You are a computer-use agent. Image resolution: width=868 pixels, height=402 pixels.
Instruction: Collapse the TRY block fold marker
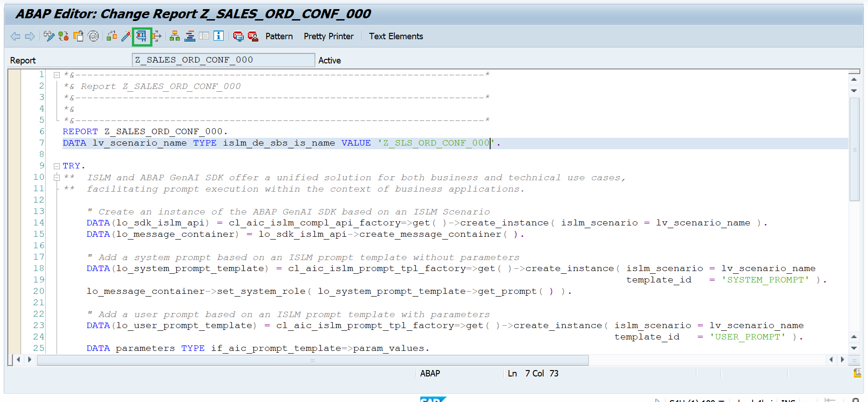(57, 166)
